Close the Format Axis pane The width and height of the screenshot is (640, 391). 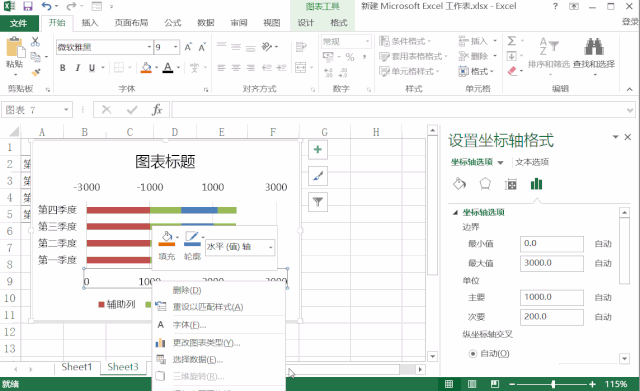[x=628, y=137]
